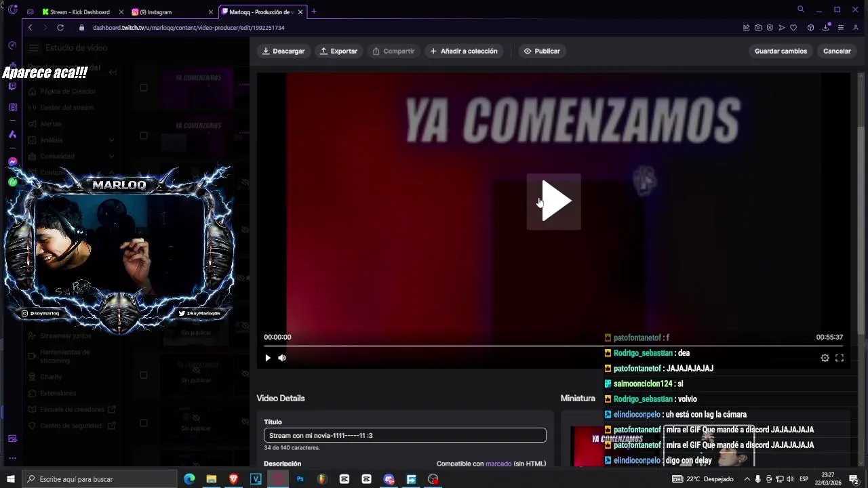Click the site lock icon in address bar
This screenshot has width=868, height=488.
[x=81, y=28]
